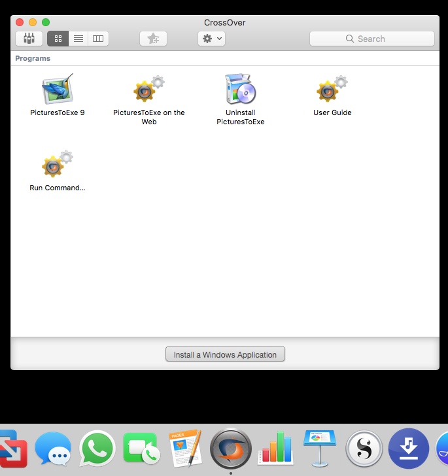Switch to icon grid view

pos(58,39)
